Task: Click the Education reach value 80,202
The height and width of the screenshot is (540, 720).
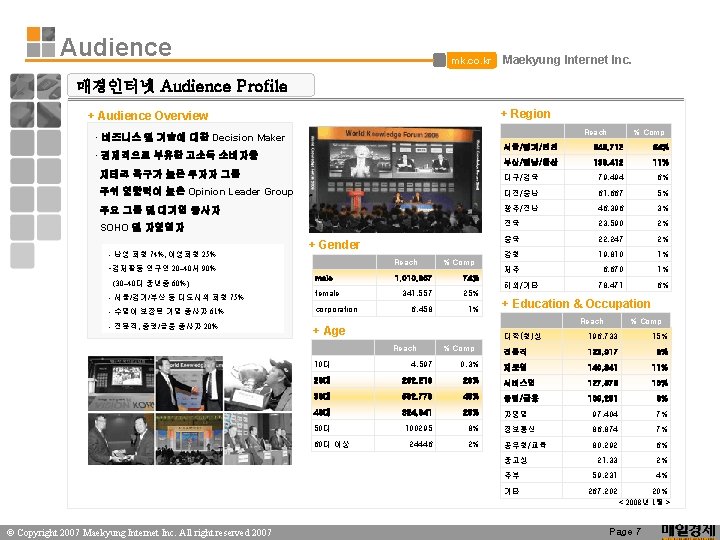Action: pos(605,445)
